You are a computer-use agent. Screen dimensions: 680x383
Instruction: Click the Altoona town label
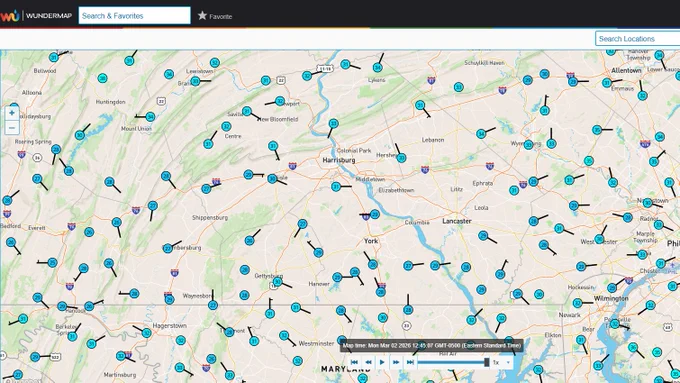click(x=32, y=92)
